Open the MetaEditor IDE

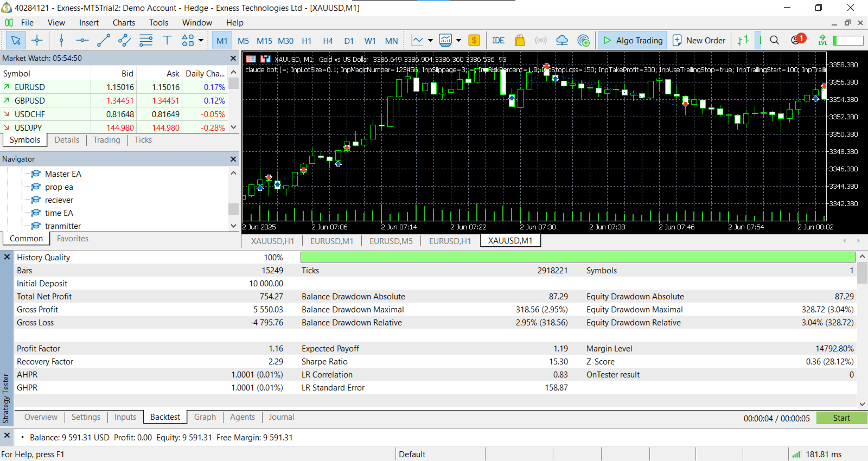pyautogui.click(x=498, y=40)
